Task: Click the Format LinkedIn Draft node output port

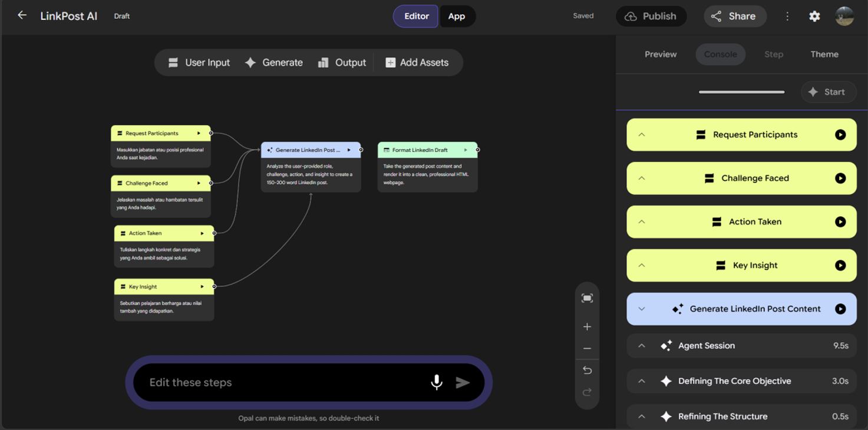Action: [477, 150]
